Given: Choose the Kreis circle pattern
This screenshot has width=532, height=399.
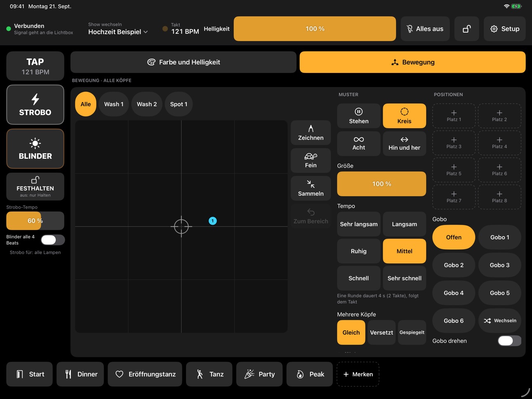Looking at the screenshot, I should (x=404, y=116).
